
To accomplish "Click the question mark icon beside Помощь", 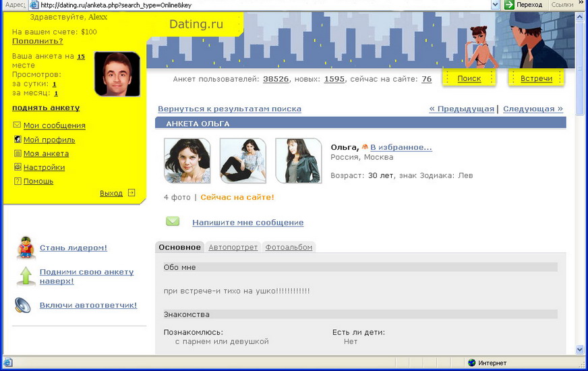I will (x=18, y=181).
